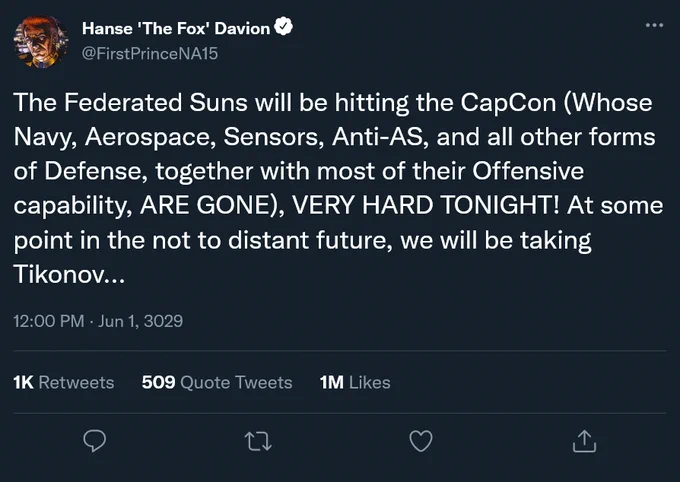
Task: Click the Jun 1, 3029 date
Action: coord(141,321)
